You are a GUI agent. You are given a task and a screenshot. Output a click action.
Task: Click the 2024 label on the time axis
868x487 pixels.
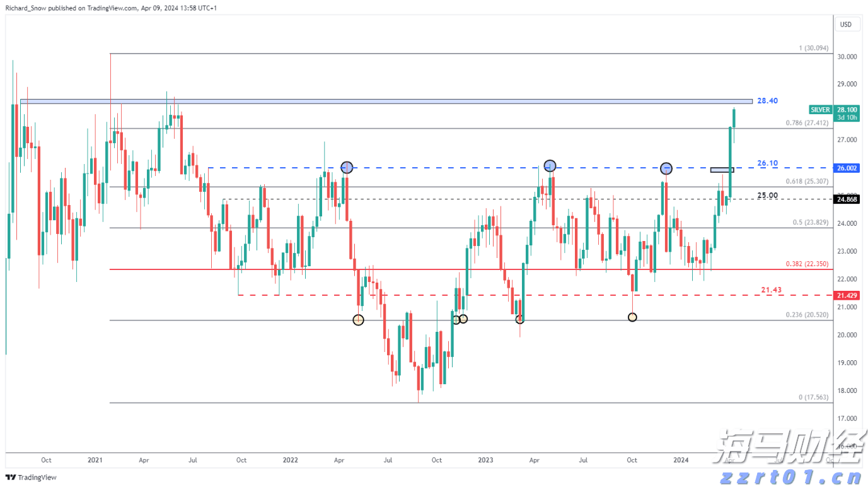(680, 461)
